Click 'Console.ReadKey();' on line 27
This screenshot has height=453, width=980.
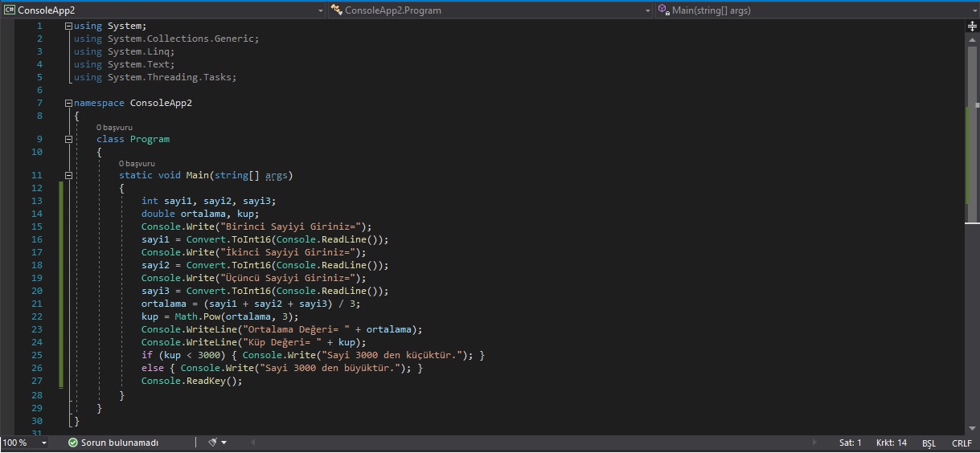point(191,381)
